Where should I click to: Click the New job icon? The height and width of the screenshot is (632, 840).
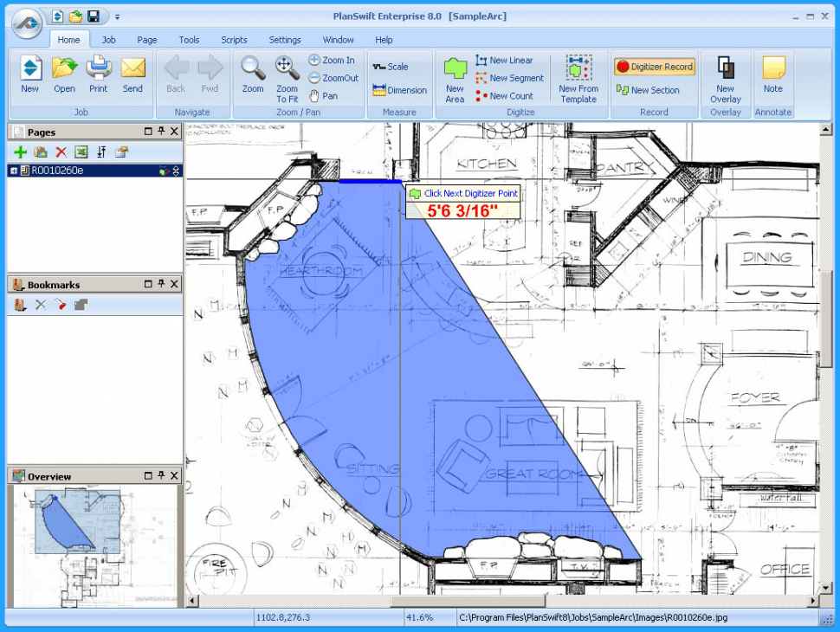30,74
